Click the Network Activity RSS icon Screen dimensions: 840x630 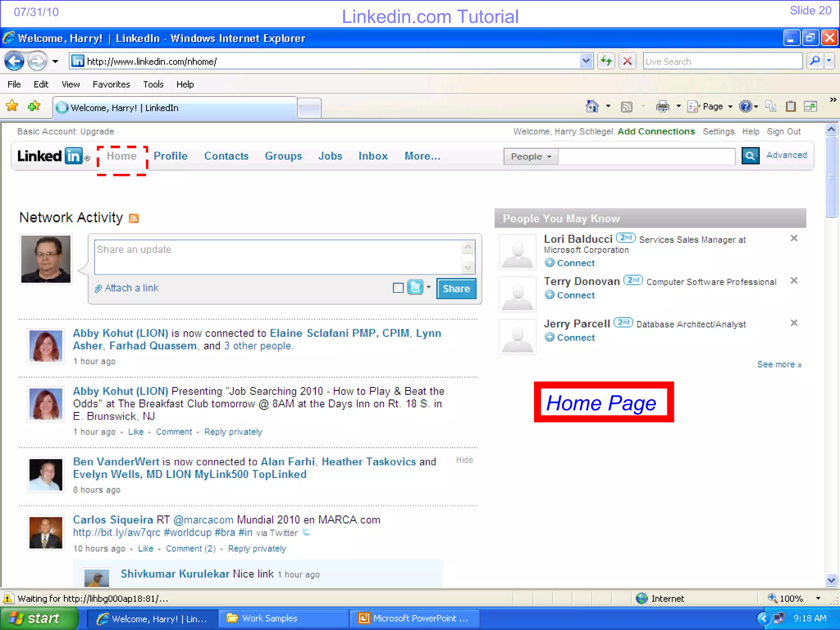click(134, 218)
